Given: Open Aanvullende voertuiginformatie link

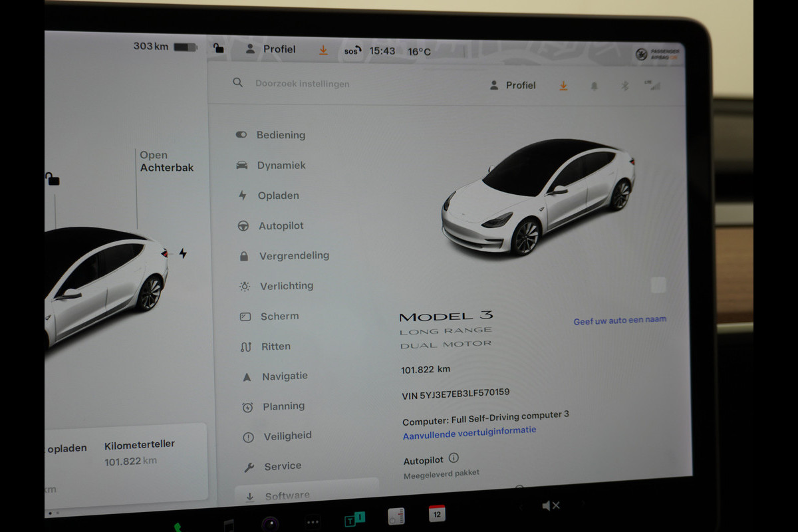Looking at the screenshot, I should coord(469,432).
